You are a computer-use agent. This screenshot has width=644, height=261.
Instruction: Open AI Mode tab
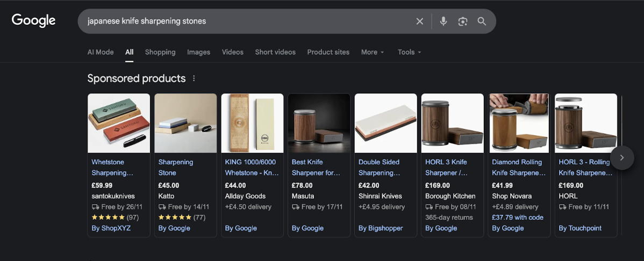tap(101, 52)
